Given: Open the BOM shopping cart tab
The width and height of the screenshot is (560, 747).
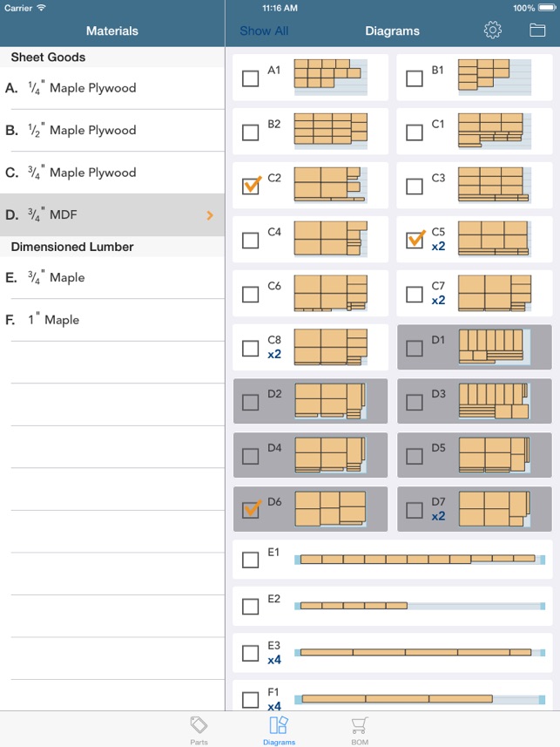Looking at the screenshot, I should [360, 730].
